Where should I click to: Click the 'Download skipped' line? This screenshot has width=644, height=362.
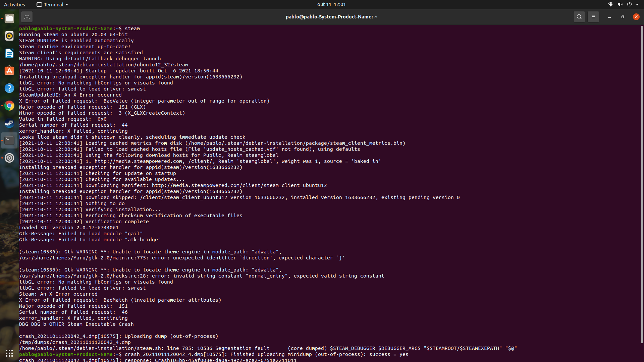coord(239,197)
